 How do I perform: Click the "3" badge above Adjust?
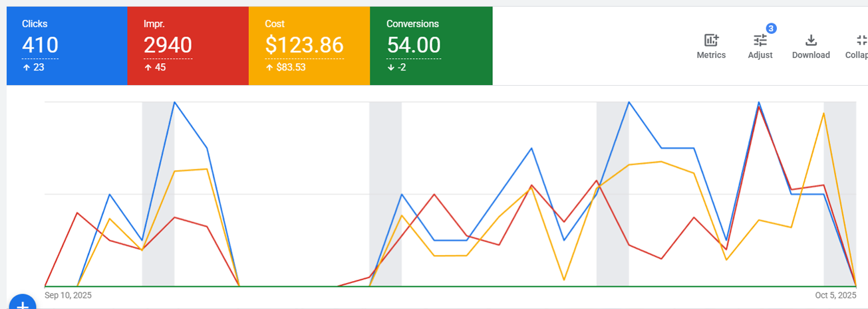771,29
